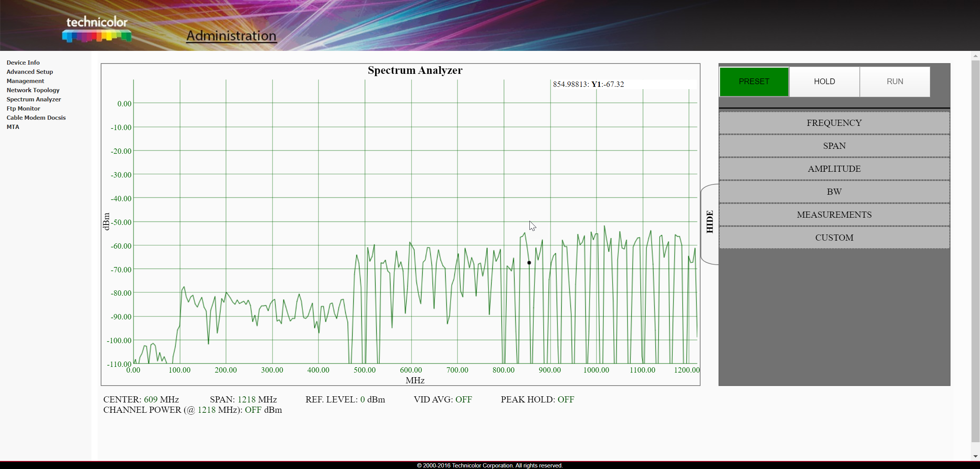
Task: Click the HOLD button
Action: point(824,81)
